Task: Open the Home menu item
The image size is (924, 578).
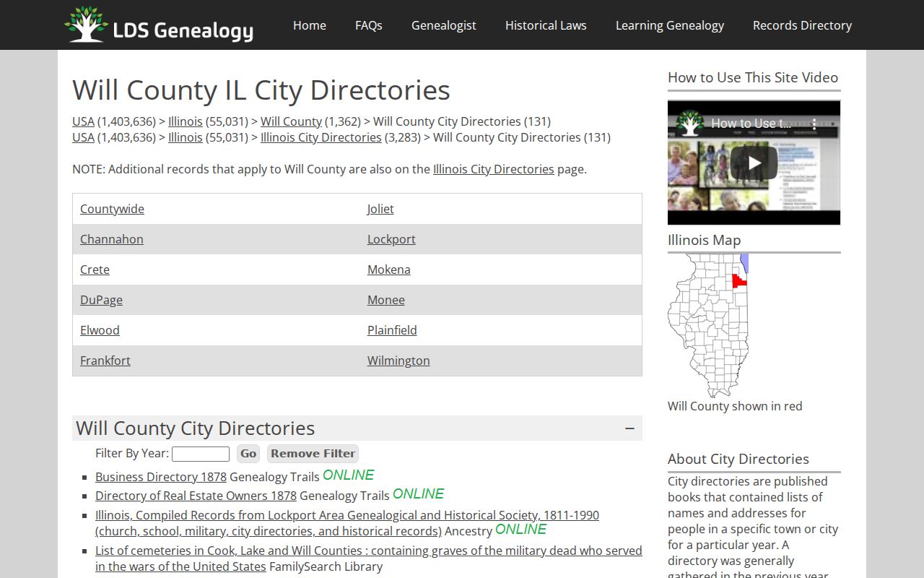Action: 310,25
